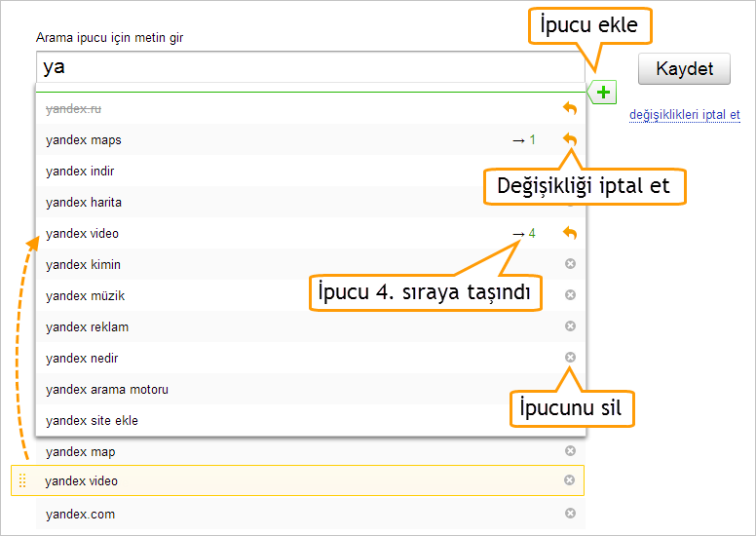Select the yandex kimin text

(x=83, y=264)
